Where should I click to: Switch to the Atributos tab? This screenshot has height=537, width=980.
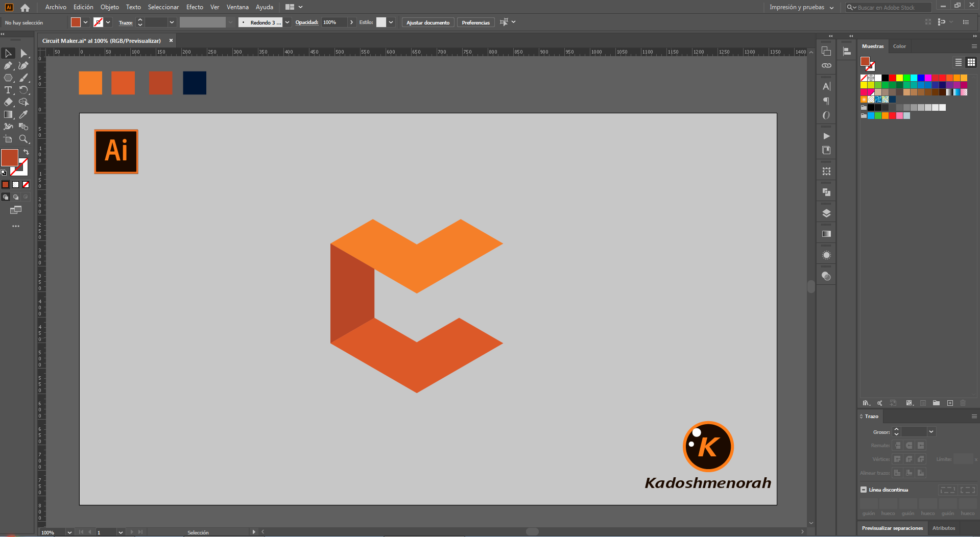944,528
